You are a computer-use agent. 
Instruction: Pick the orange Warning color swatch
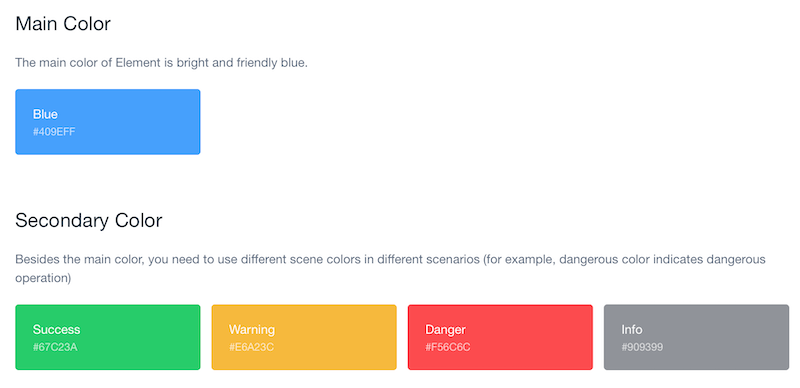(x=304, y=337)
